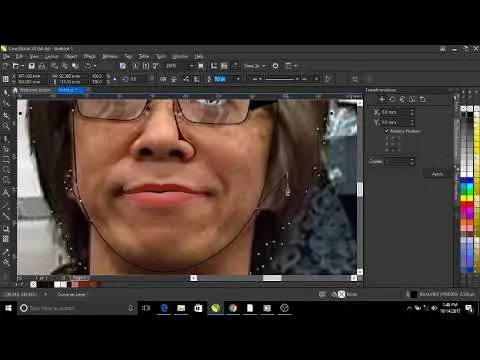Select the Ellipse tool in toolbox

(x=6, y=169)
